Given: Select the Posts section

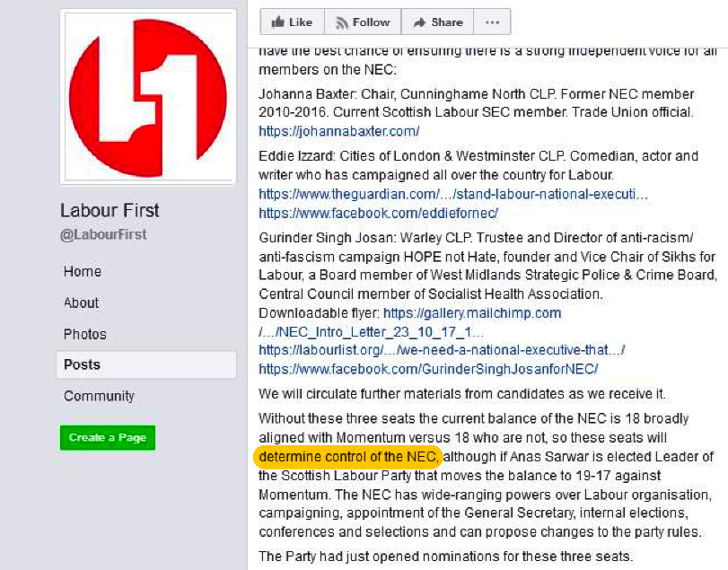Looking at the screenshot, I should pyautogui.click(x=83, y=364).
